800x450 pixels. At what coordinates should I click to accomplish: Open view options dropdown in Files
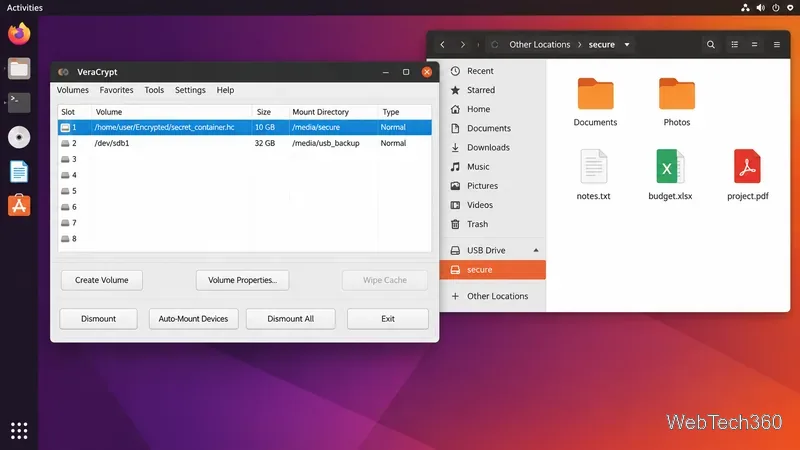point(755,44)
